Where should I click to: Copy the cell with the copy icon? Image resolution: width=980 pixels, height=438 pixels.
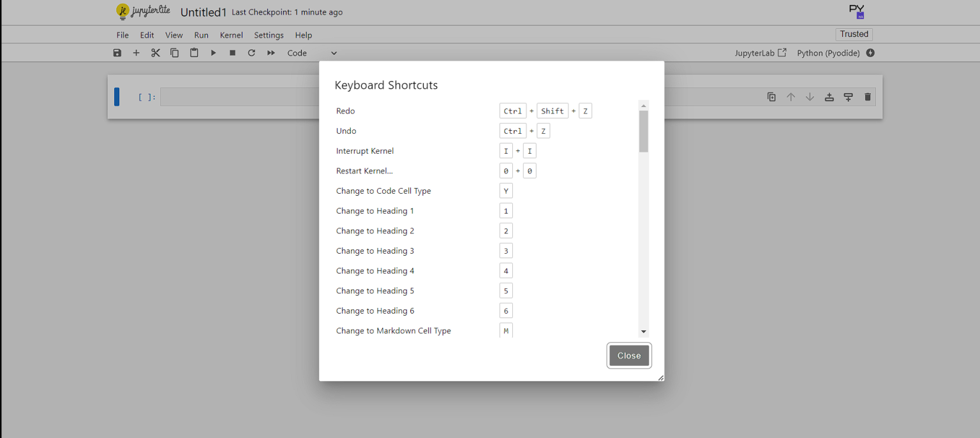coord(175,53)
